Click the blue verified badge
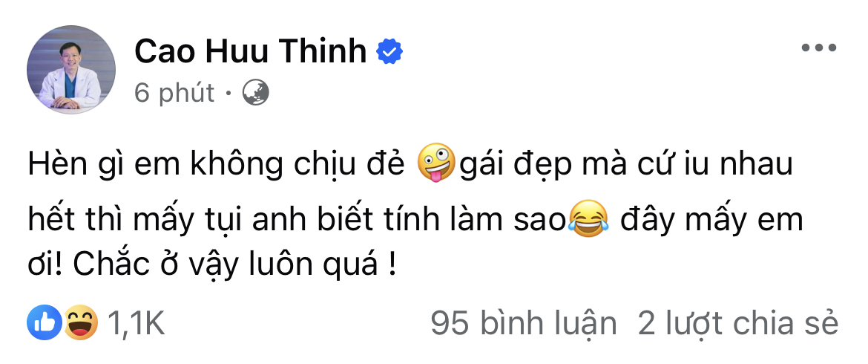868x364 pixels. 389,51
